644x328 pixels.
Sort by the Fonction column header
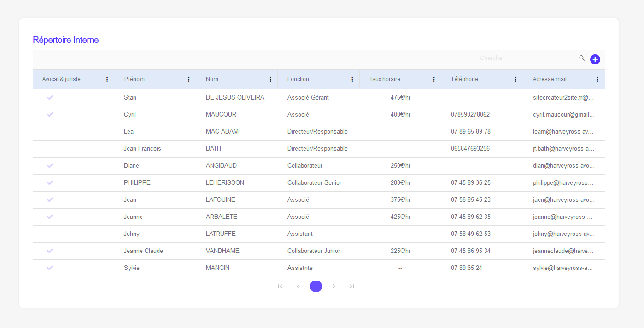coord(298,79)
